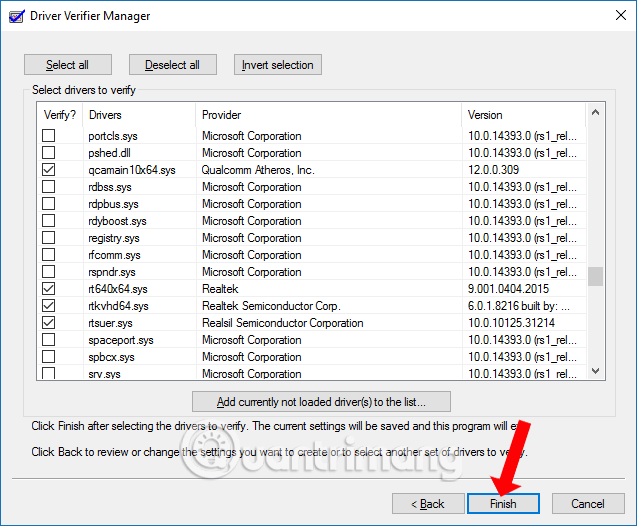The width and height of the screenshot is (637, 526).
Task: Uncheck the qcamain10x64.sys driver checkbox
Action: [x=48, y=170]
